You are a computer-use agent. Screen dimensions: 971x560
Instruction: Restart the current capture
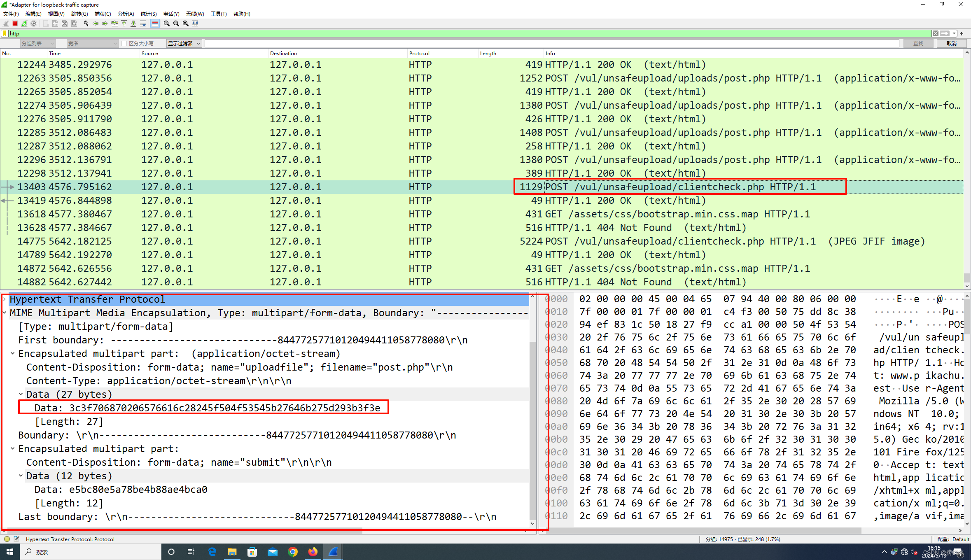coord(24,23)
